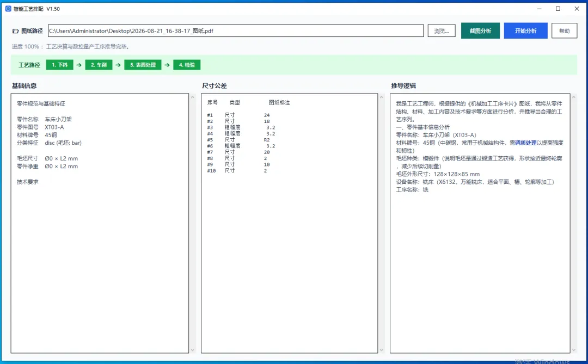Viewport: 588px width, 364px height.
Task: Click the line 一、零件基本信息分析
Action: [x=422, y=127]
